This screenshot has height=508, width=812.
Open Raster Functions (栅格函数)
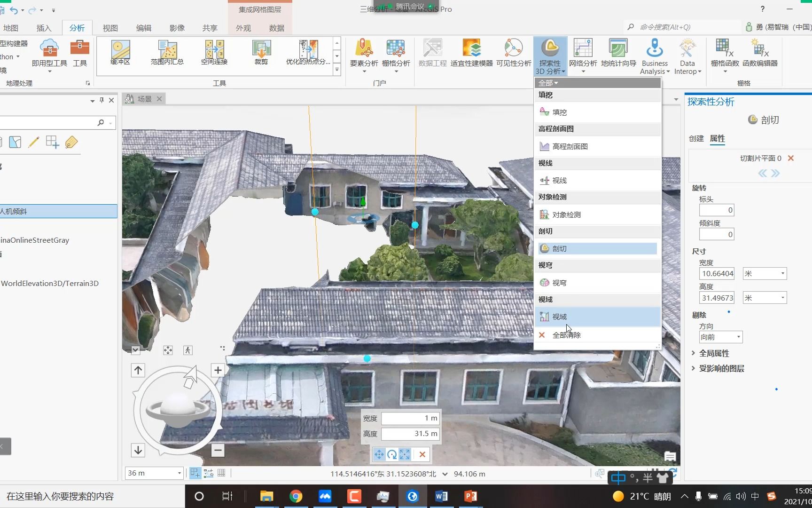click(725, 56)
